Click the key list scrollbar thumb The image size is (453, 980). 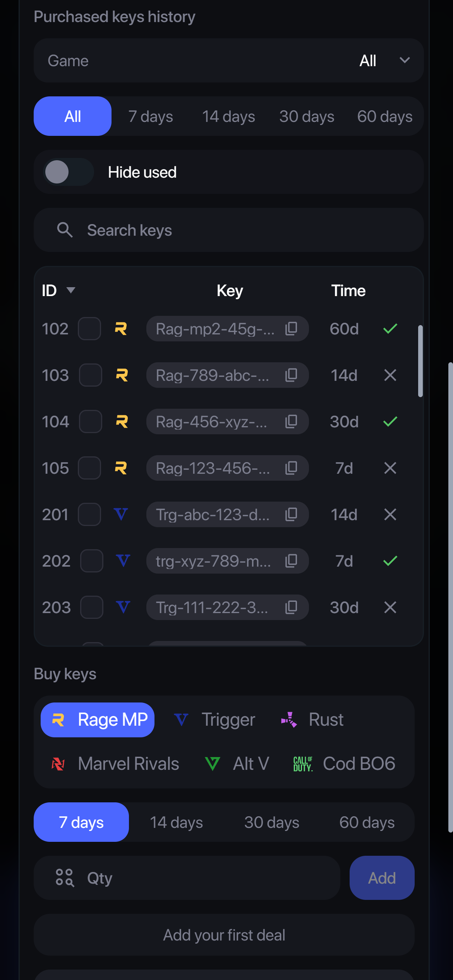420,361
